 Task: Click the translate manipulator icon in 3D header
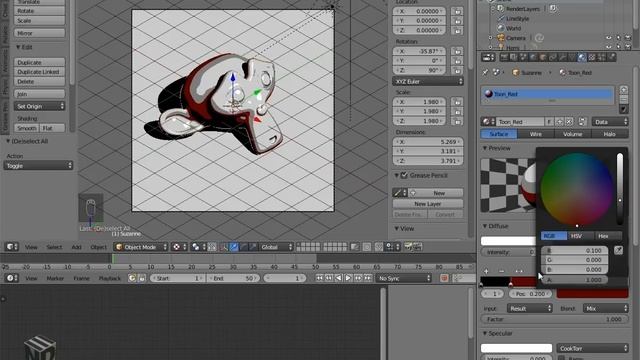click(x=233, y=247)
